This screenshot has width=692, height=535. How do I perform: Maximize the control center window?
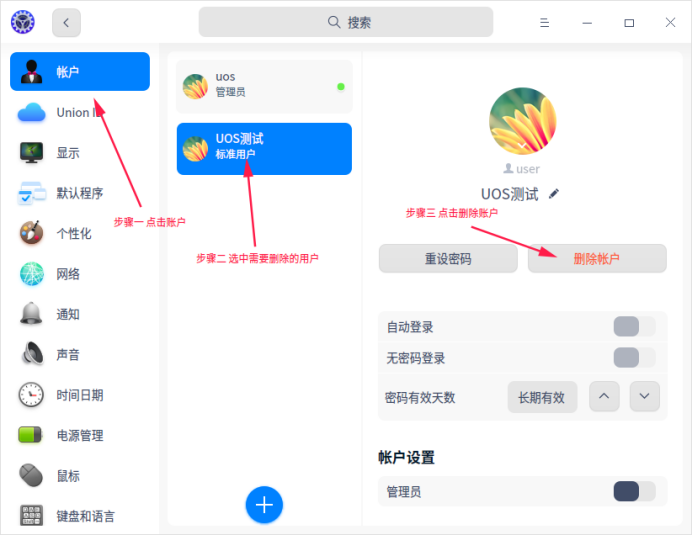629,23
